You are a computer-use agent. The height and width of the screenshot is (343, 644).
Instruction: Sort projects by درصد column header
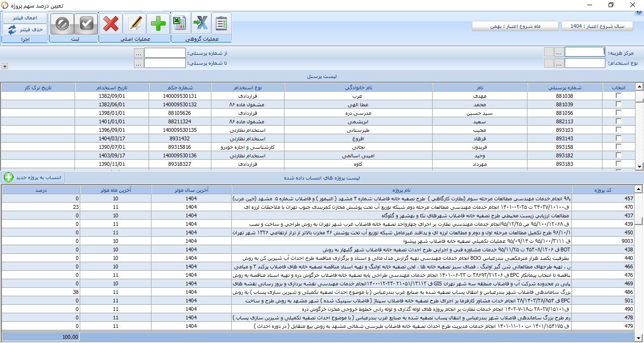click(41, 189)
